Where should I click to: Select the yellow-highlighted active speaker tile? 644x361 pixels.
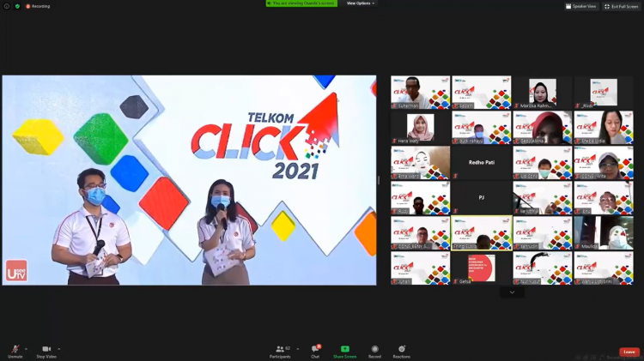point(482,233)
